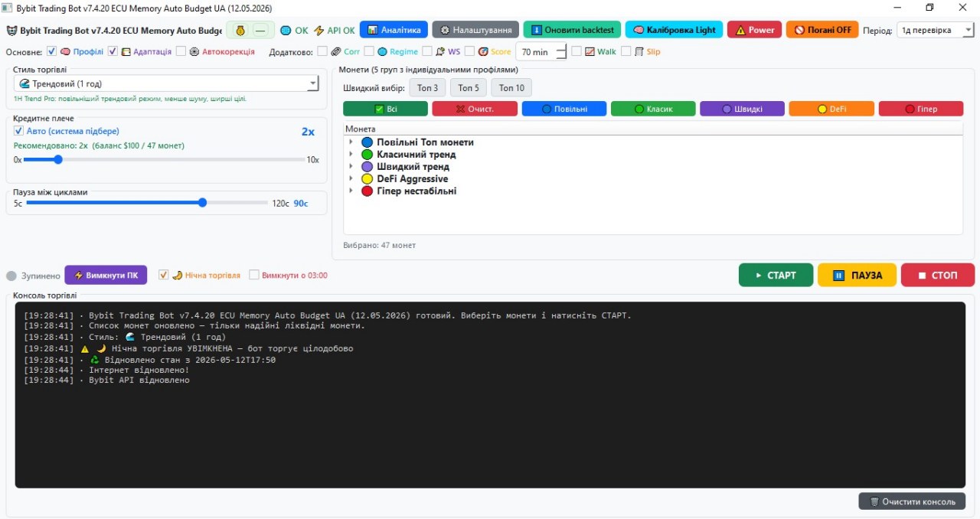Toggle Авто (система підбере) leverage checkbox
Screen dimensions: 980x519
tap(19, 131)
